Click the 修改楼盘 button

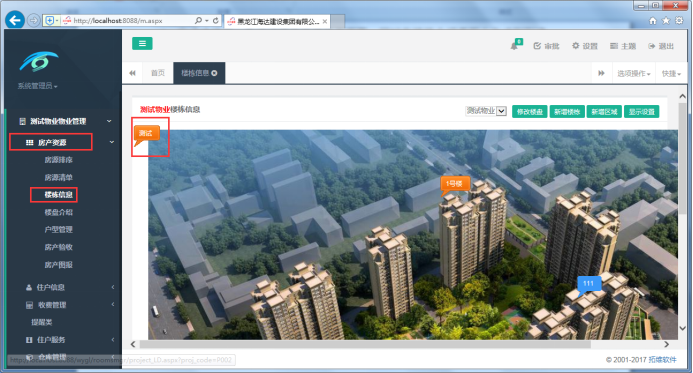pos(530,112)
